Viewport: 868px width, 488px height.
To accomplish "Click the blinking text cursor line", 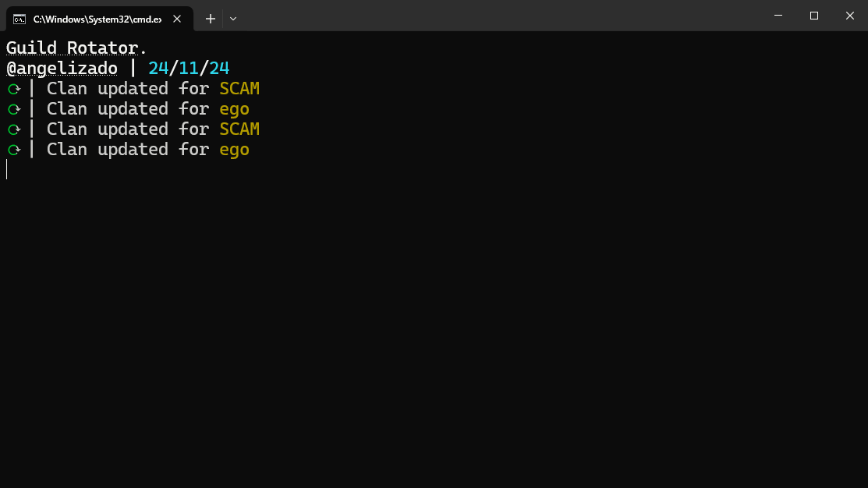I will click(7, 169).
